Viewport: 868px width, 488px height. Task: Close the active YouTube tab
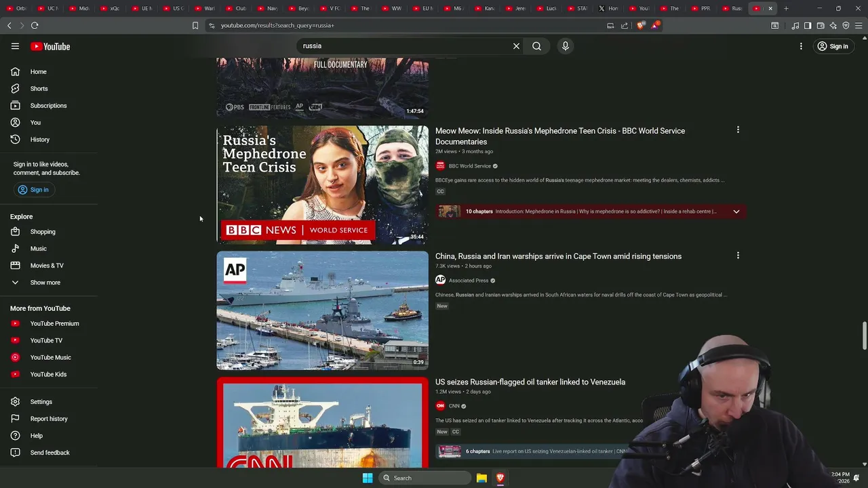coord(770,8)
